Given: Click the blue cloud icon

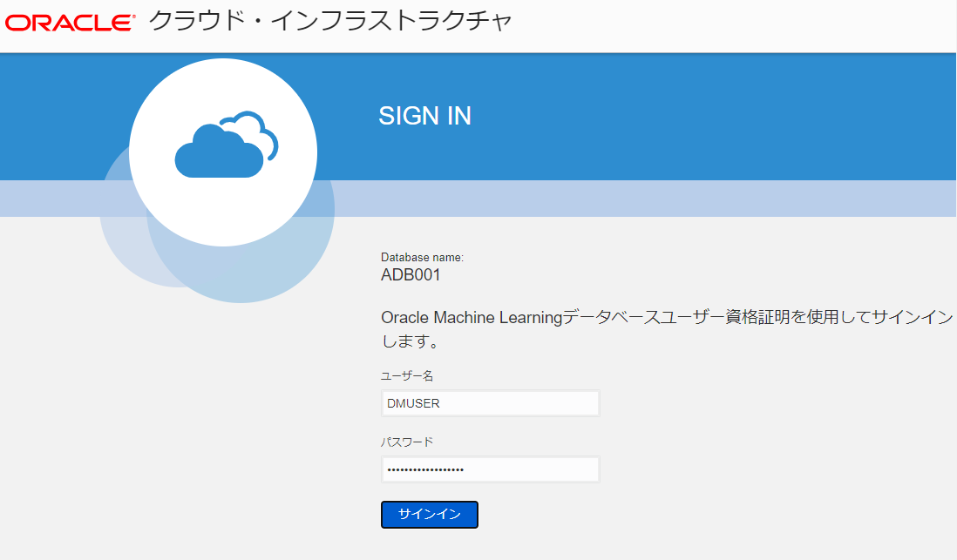Looking at the screenshot, I should tap(227, 145).
